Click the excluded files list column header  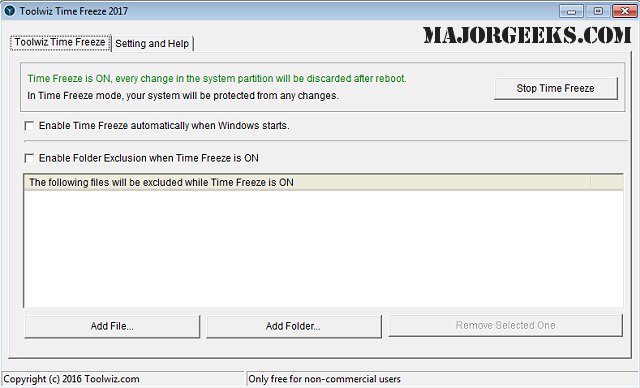307,182
